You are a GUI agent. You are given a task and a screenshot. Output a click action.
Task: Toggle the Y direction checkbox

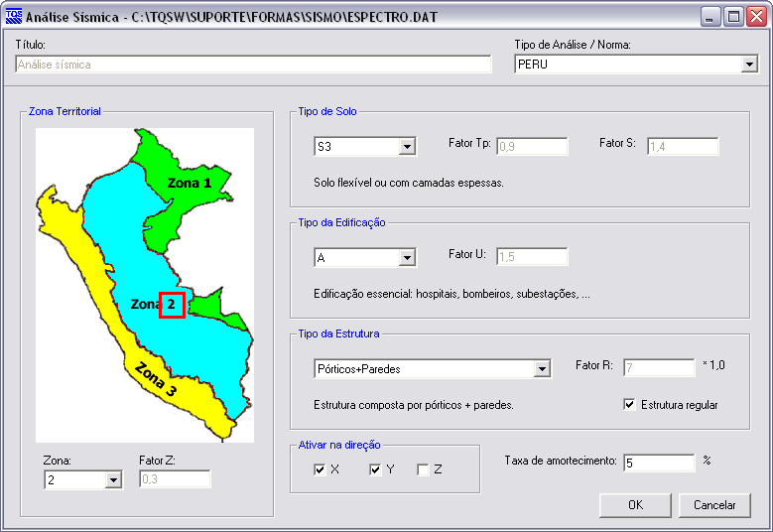pyautogui.click(x=376, y=469)
